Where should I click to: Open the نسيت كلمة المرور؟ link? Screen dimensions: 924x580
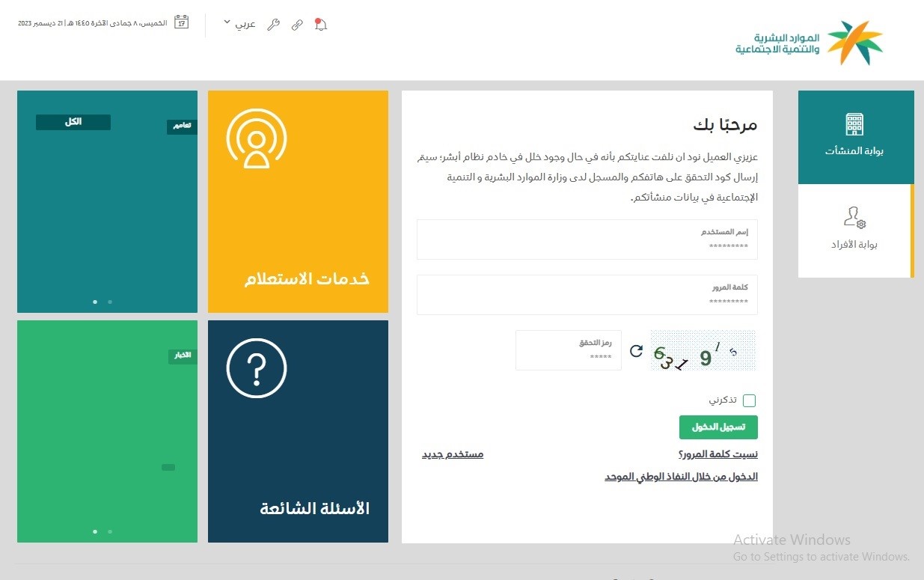coord(718,454)
